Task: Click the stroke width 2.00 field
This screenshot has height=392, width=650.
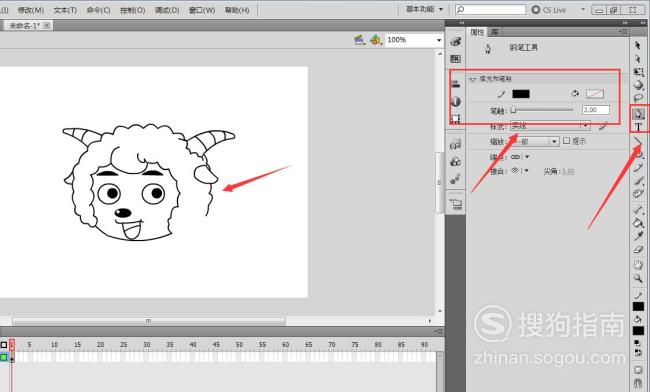Action: (x=596, y=110)
